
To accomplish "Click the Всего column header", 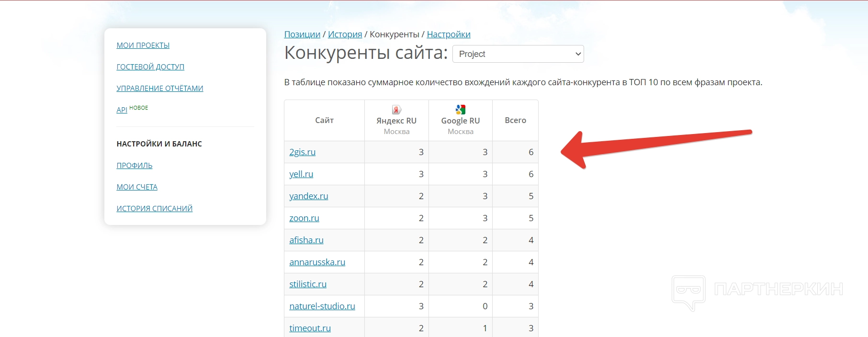I will pos(515,120).
